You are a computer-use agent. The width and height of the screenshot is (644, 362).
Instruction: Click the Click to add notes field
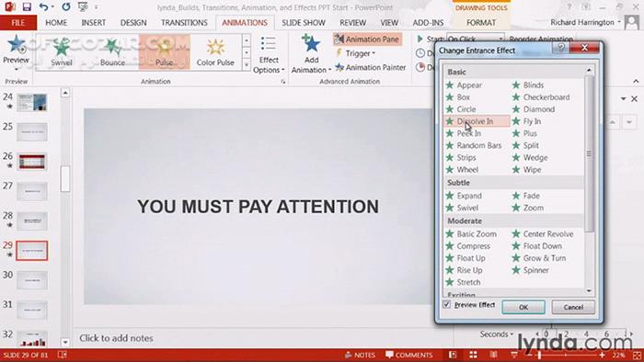coord(116,338)
